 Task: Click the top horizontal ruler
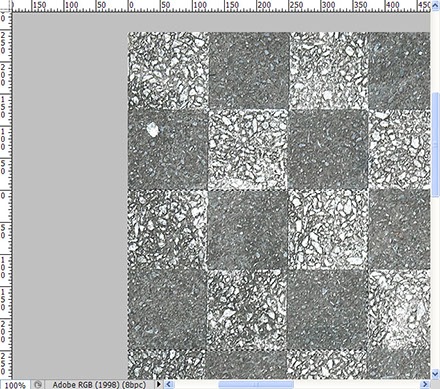click(x=221, y=6)
